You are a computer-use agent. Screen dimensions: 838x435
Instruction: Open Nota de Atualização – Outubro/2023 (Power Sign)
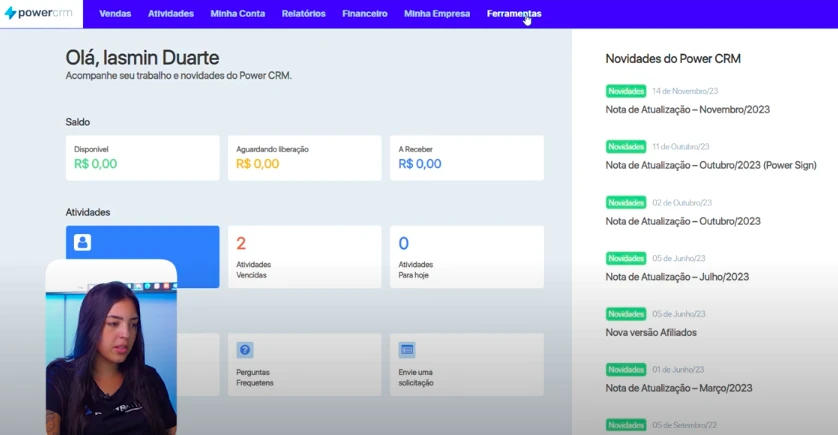pos(711,165)
